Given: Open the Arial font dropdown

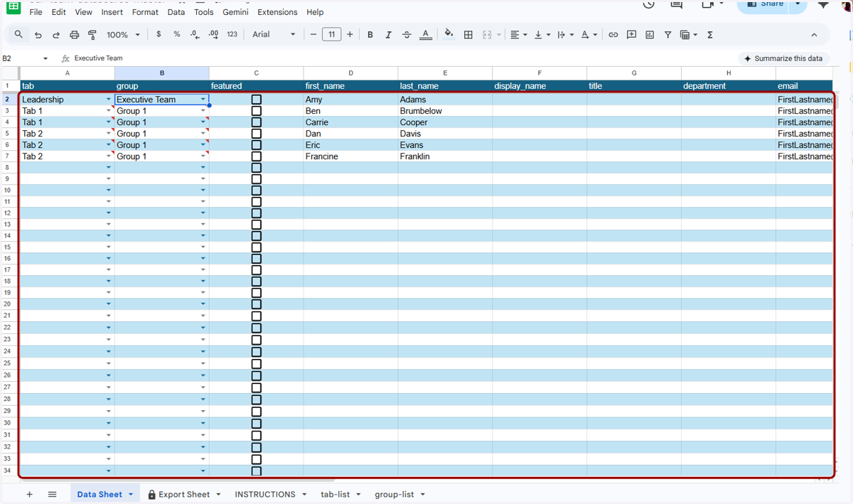Looking at the screenshot, I should [274, 34].
